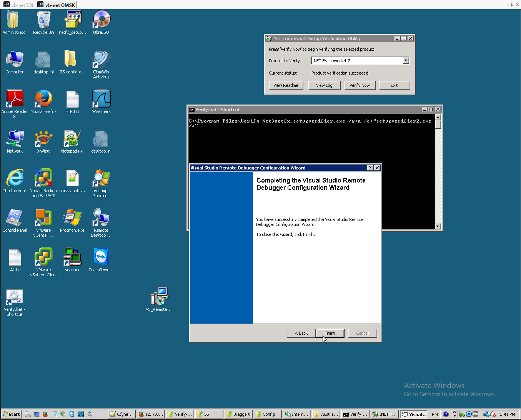Viewport: 521px width, 420px height.
Task: Click the Back button in the wizard
Action: [x=301, y=333]
